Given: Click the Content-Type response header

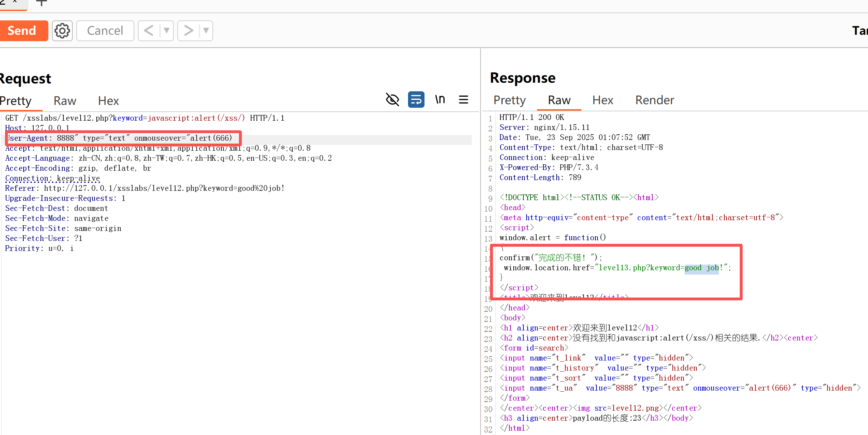Looking at the screenshot, I should click(x=581, y=148).
